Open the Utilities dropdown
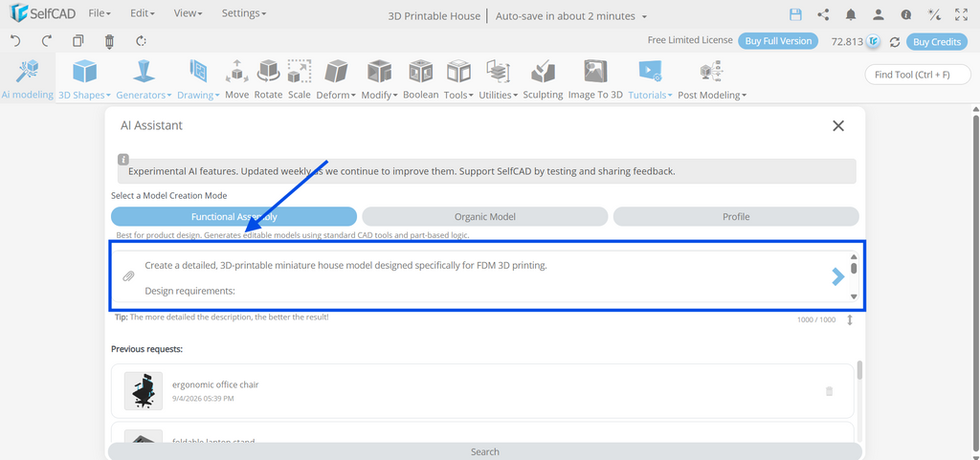The image size is (980, 460). [498, 78]
